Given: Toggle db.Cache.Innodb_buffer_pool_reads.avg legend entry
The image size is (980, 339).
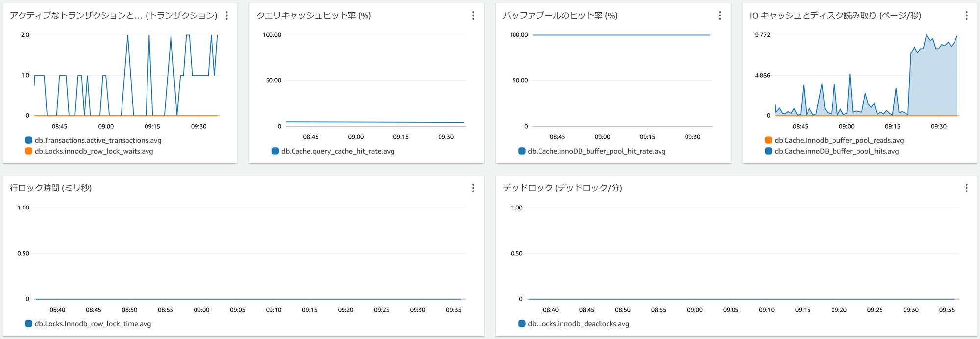Looking at the screenshot, I should (834, 140).
